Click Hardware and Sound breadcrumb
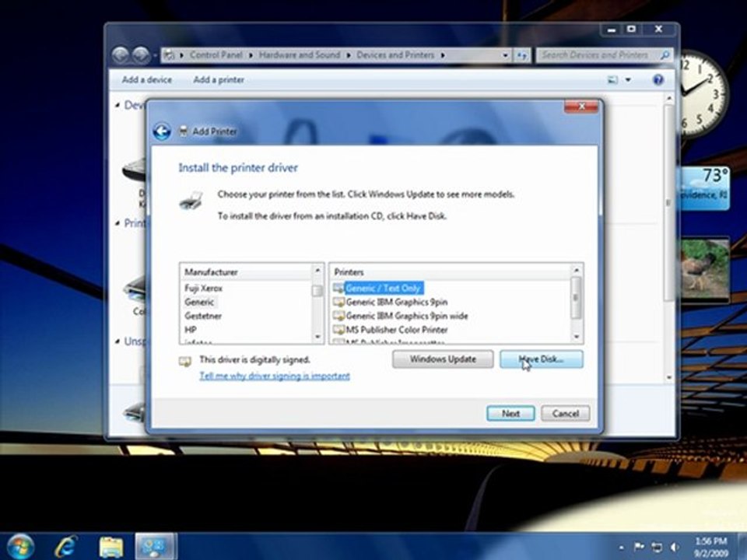 click(x=300, y=55)
